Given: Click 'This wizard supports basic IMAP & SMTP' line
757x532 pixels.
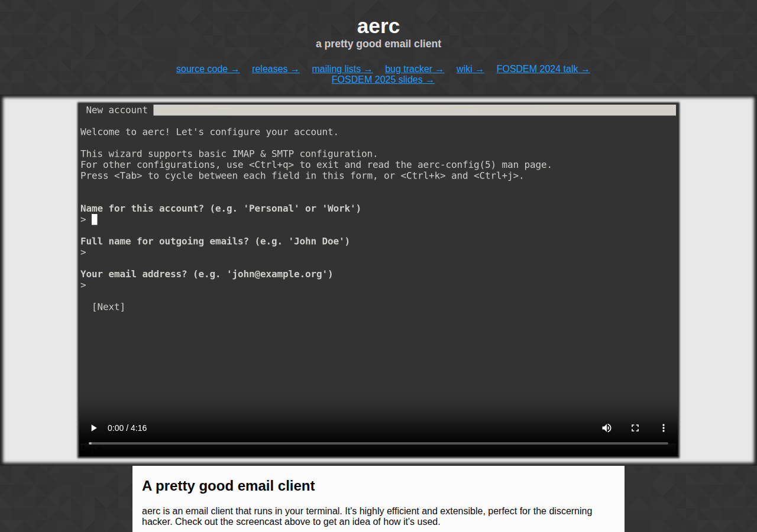Looking at the screenshot, I should (229, 154).
